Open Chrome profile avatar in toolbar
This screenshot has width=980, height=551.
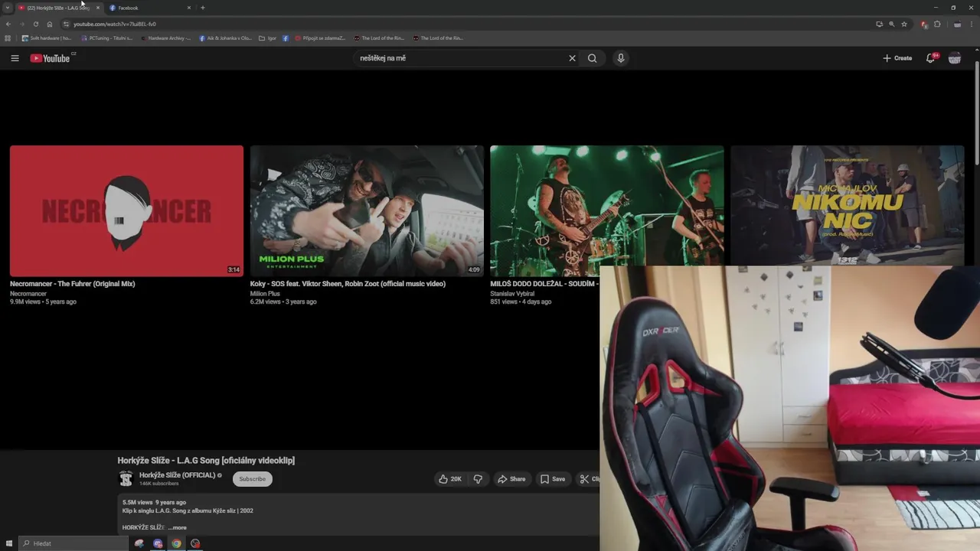click(x=957, y=24)
